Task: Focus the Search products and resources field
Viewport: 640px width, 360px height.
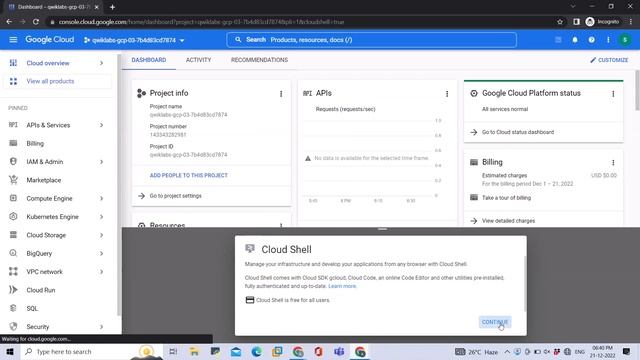Action: pos(371,40)
